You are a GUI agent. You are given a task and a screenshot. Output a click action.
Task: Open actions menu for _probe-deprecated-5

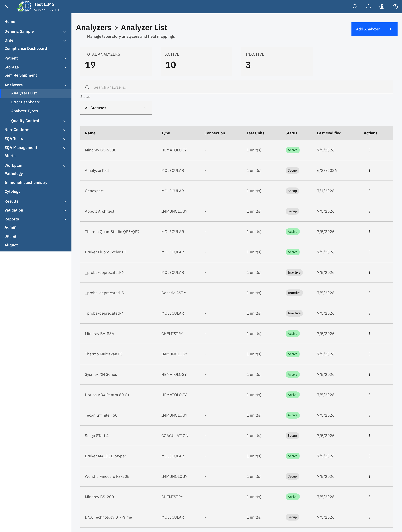pos(369,293)
